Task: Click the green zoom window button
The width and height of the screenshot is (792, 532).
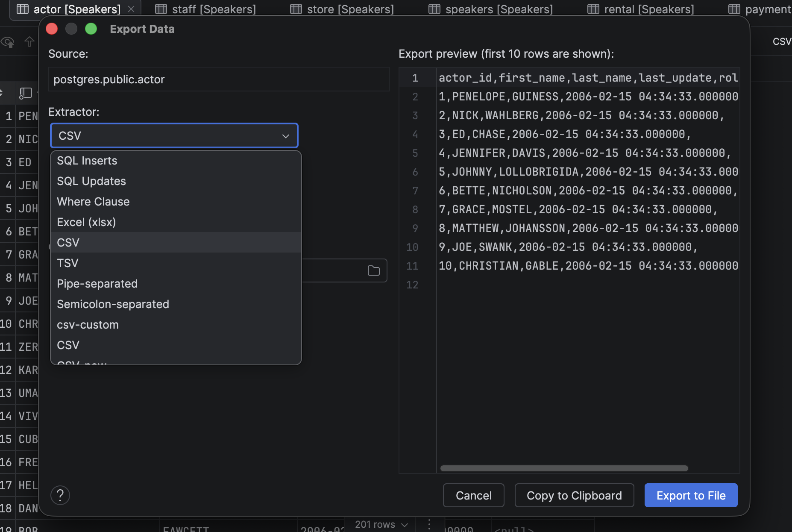Action: point(91,29)
